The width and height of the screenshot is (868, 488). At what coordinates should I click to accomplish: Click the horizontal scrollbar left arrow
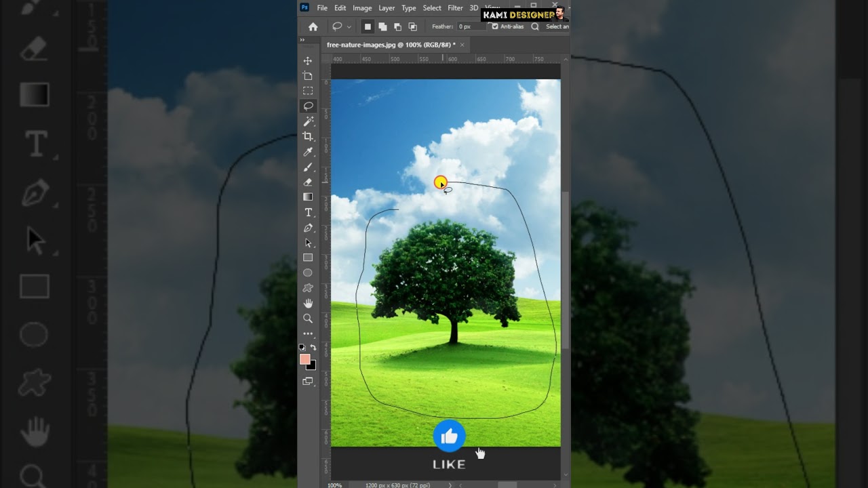(460, 485)
